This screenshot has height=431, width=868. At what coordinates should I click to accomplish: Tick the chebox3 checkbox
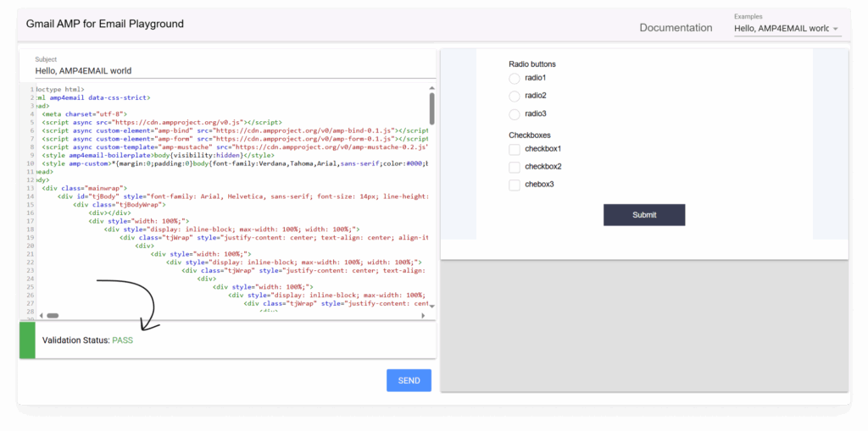point(514,185)
